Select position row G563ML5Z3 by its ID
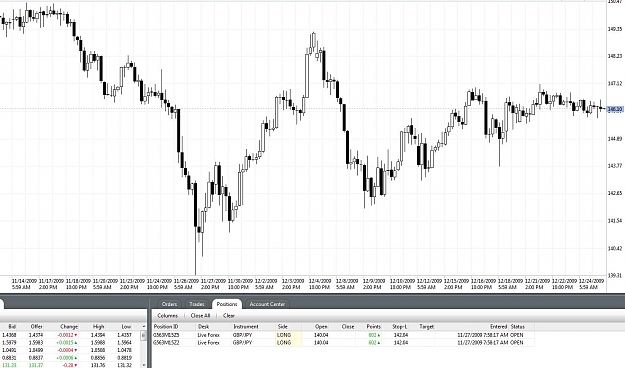This screenshot has width=625, height=368. [166, 335]
